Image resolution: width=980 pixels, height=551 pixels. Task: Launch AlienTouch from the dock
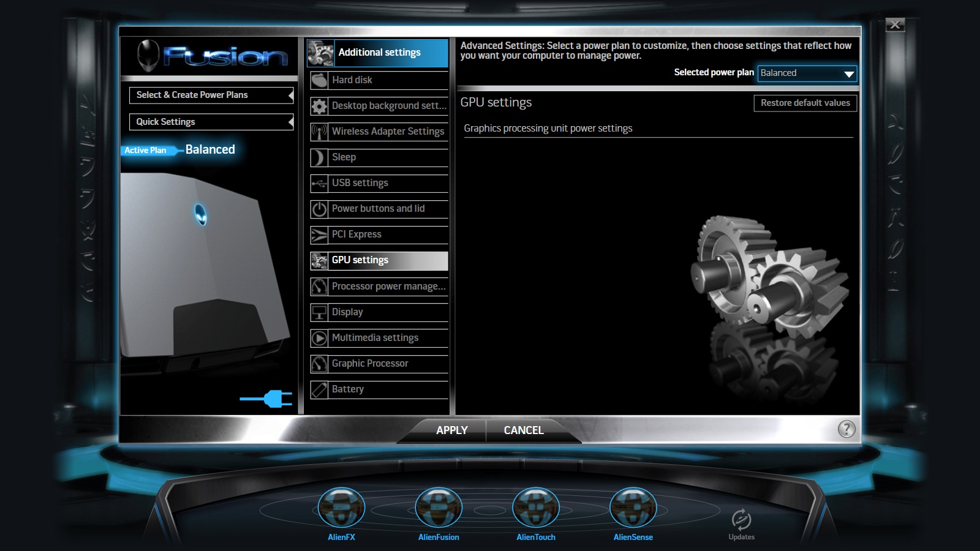pos(536,508)
